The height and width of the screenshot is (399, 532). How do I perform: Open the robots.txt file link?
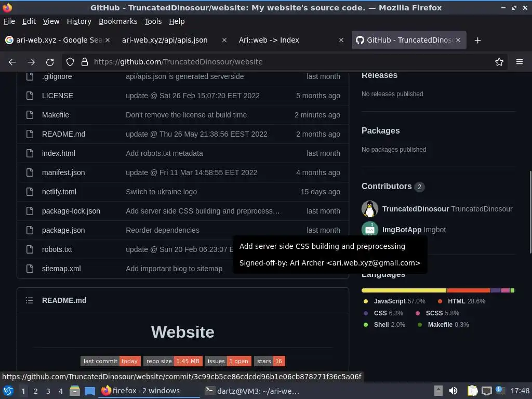point(57,249)
